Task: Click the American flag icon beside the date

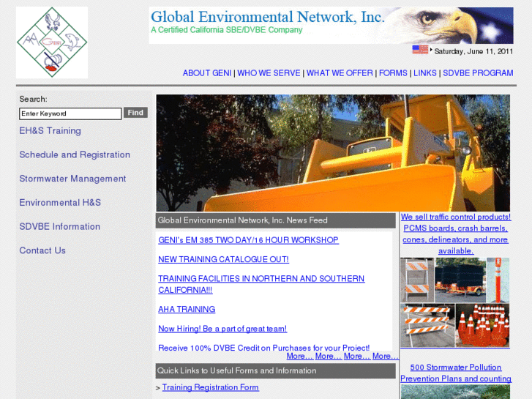Action: (420, 50)
